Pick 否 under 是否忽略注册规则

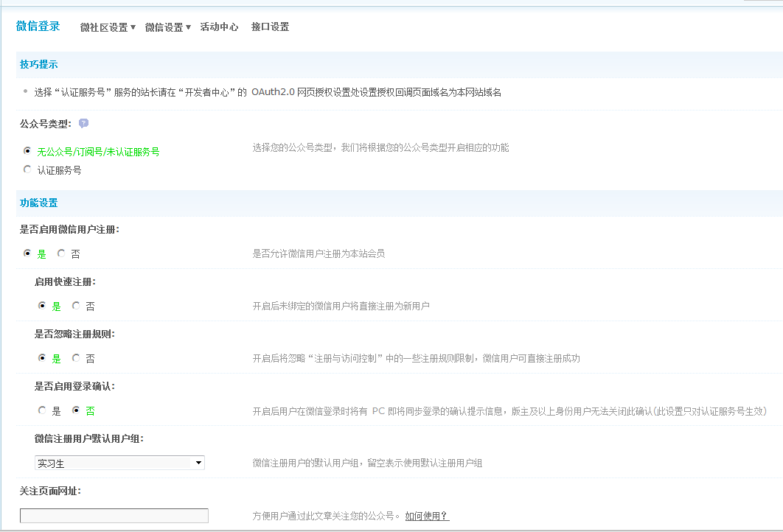(x=76, y=358)
